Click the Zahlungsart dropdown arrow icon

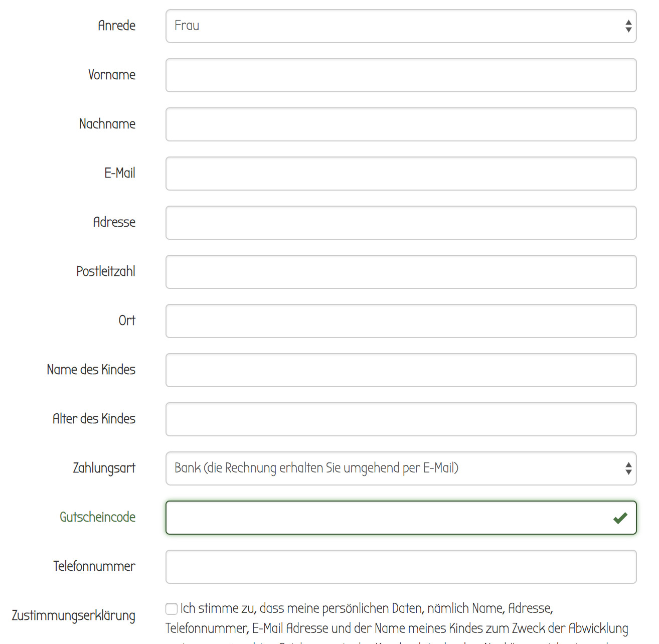[628, 468]
